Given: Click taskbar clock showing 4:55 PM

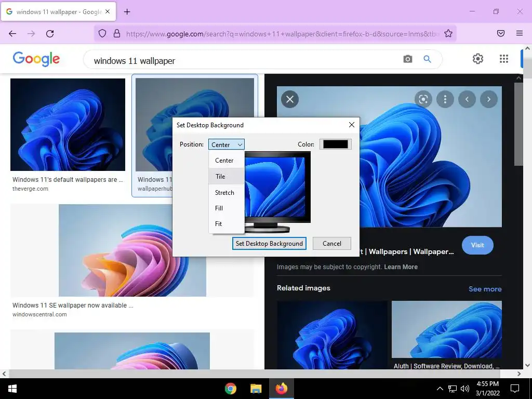Looking at the screenshot, I should pyautogui.click(x=487, y=389).
